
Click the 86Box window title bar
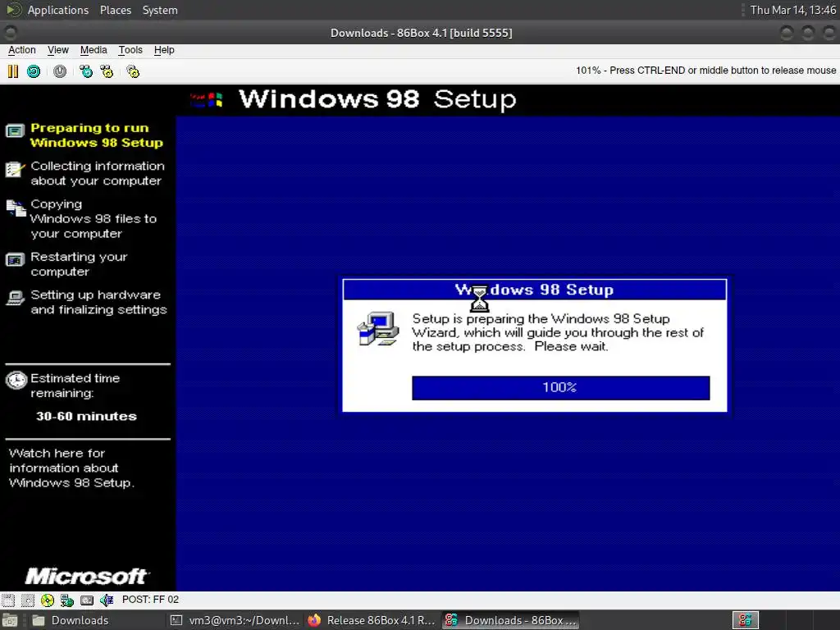click(x=421, y=33)
